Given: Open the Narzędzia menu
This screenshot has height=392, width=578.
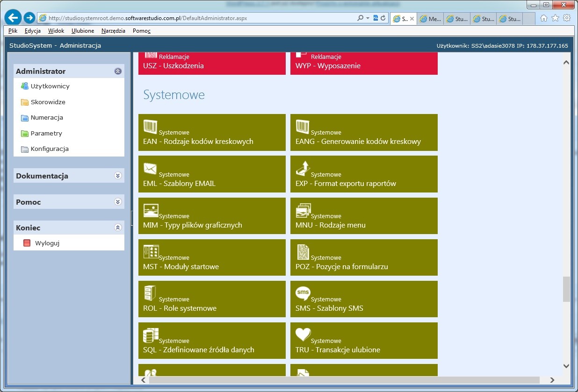Looking at the screenshot, I should coord(113,31).
